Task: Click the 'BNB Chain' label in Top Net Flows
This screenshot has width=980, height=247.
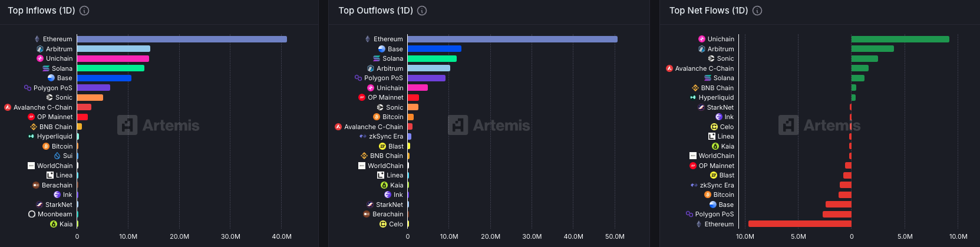Action: click(717, 88)
